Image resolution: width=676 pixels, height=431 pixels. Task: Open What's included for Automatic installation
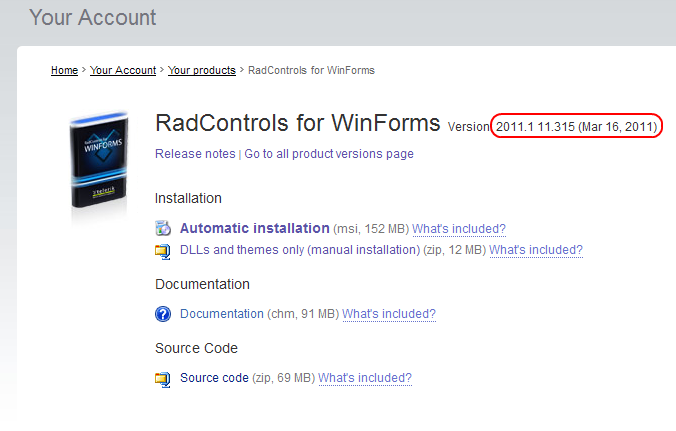tap(459, 228)
